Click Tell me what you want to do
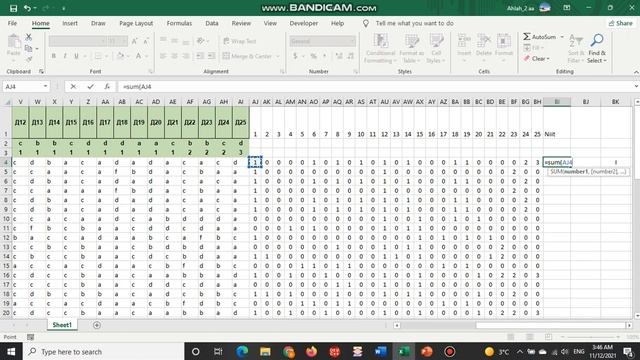Screen dimensions: 640x360 (415, 23)
